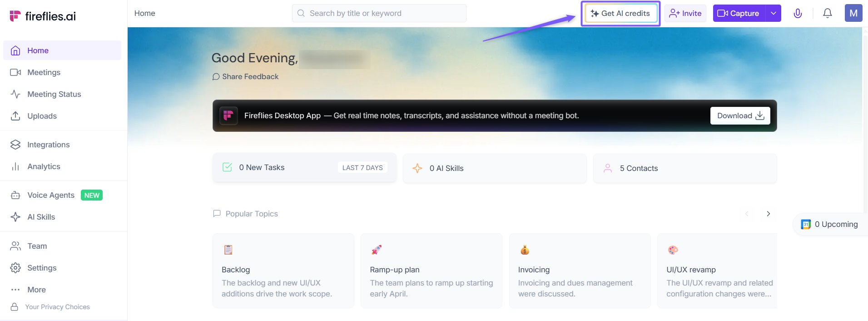The height and width of the screenshot is (321, 868).
Task: Expand the More menu
Action: coord(62,290)
